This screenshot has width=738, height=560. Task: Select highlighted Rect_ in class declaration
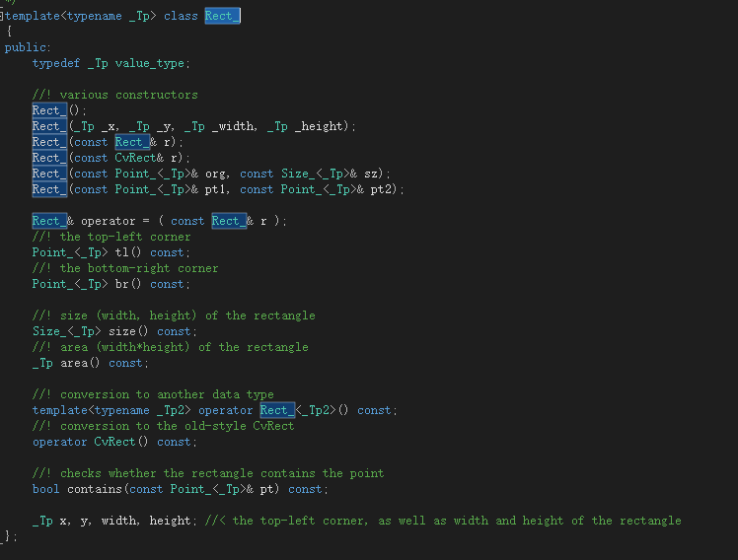tap(223, 16)
